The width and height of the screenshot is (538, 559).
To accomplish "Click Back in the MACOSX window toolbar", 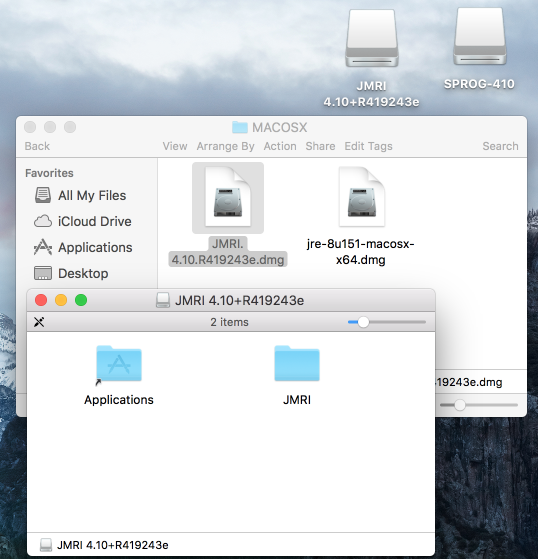I will pyautogui.click(x=37, y=146).
